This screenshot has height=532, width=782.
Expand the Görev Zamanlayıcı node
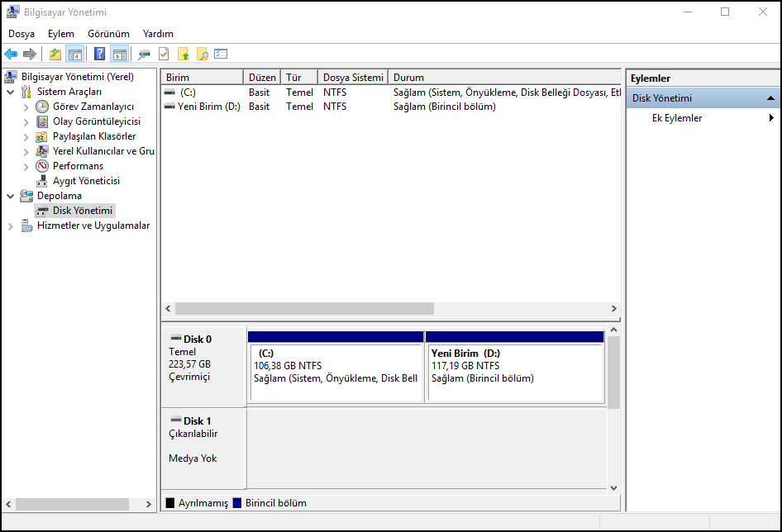click(26, 107)
